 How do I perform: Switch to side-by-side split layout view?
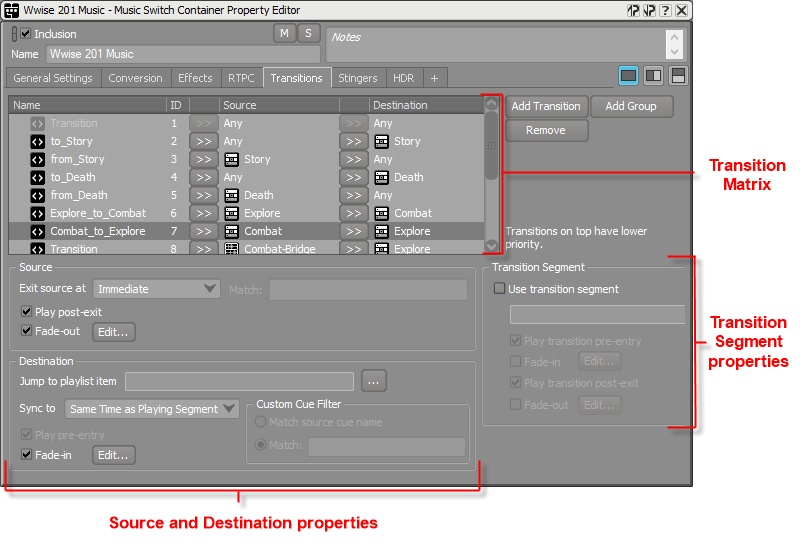(653, 77)
